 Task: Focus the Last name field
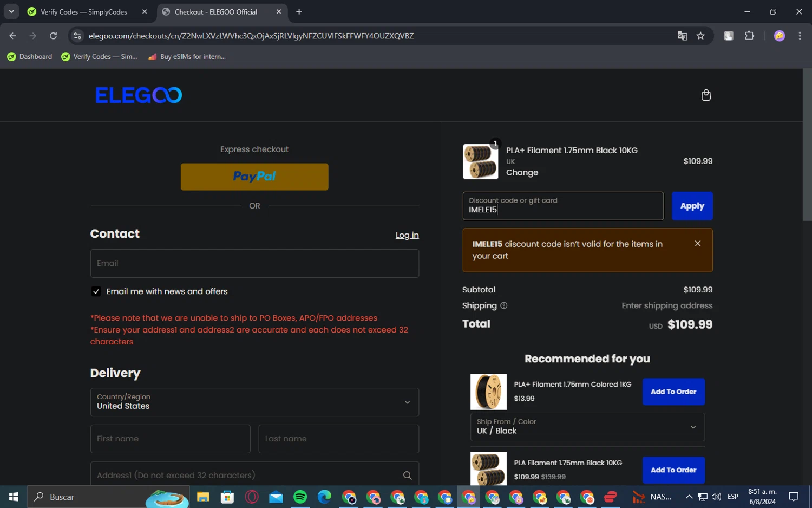tap(339, 439)
